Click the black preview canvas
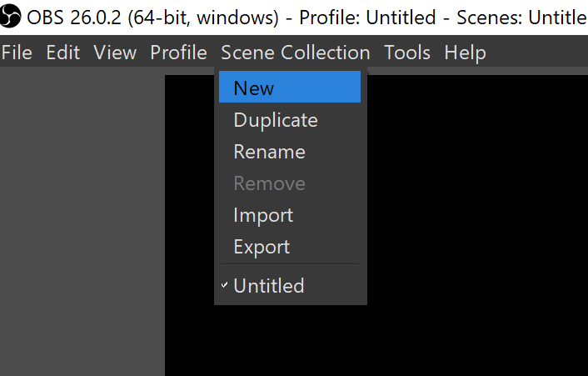This screenshot has height=376, width=588. coord(475,225)
